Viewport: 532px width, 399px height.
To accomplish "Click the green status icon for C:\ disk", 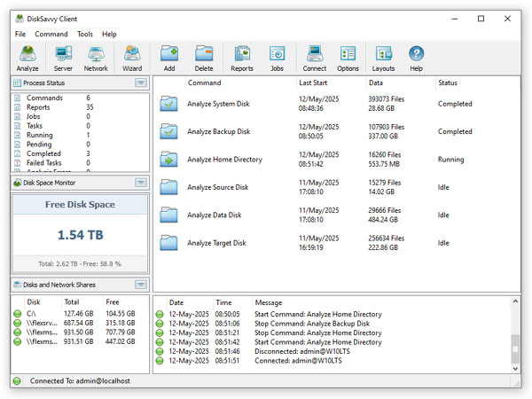I will coord(18,314).
